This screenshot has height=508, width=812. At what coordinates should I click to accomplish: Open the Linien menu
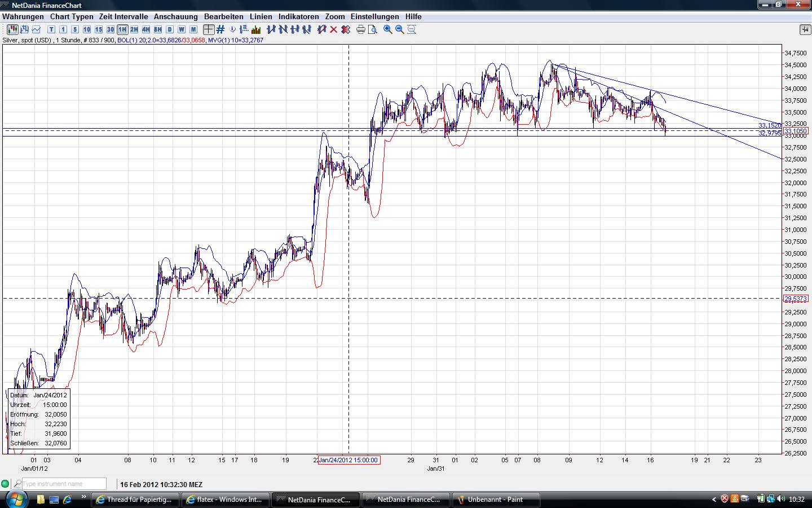[261, 16]
